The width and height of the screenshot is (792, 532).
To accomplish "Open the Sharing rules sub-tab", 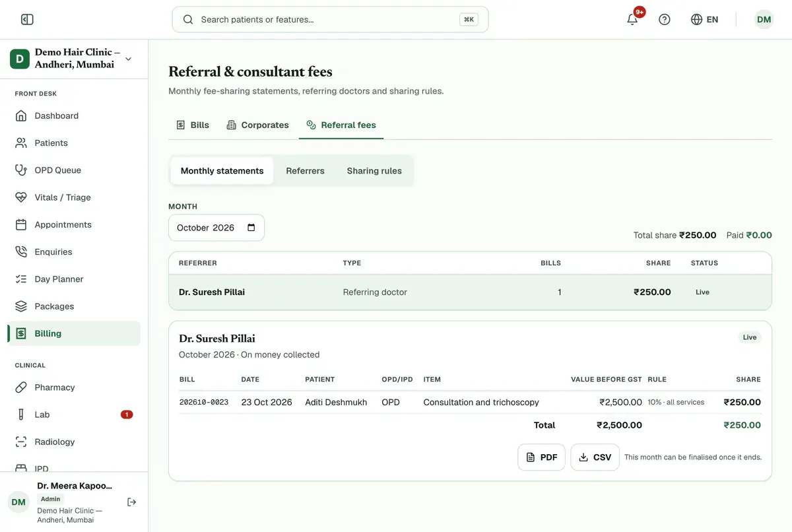I will pos(374,171).
